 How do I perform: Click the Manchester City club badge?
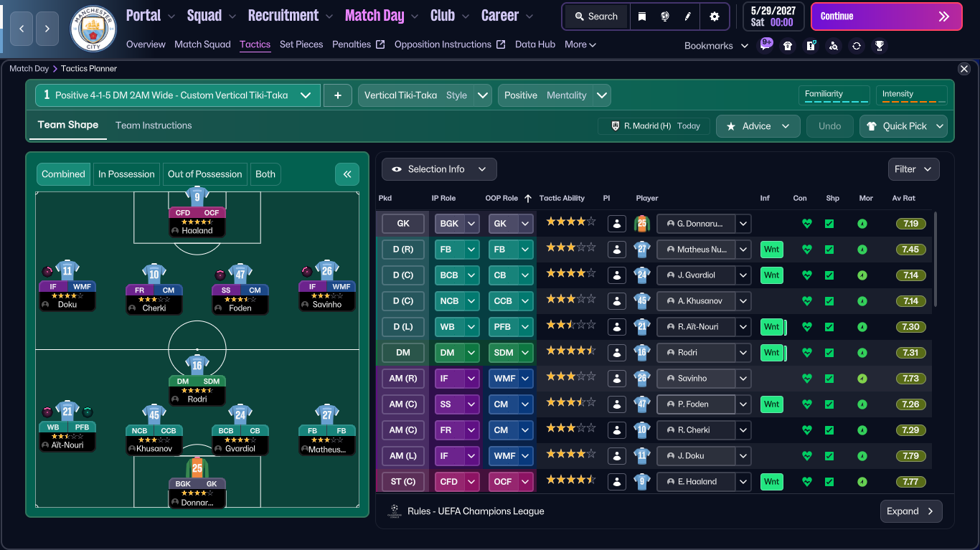(x=93, y=29)
